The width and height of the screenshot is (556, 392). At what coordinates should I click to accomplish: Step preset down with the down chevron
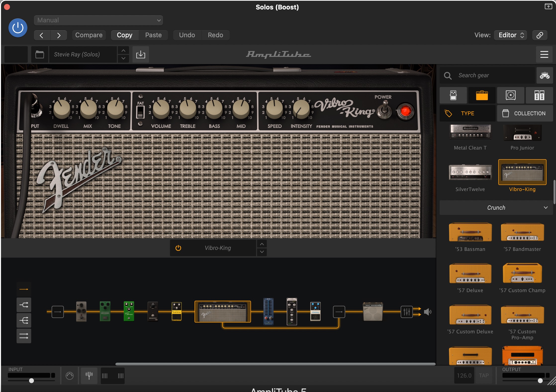point(123,59)
